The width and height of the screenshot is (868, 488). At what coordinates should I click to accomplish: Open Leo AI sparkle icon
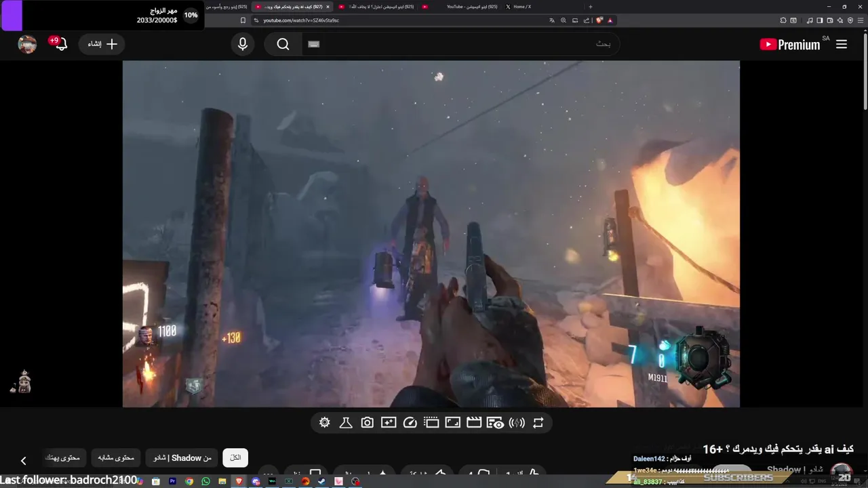click(x=840, y=20)
